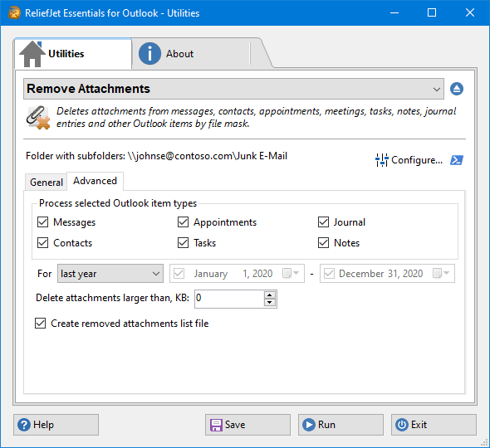
Task: Click the blue PowerShell command-line icon
Action: [x=457, y=160]
